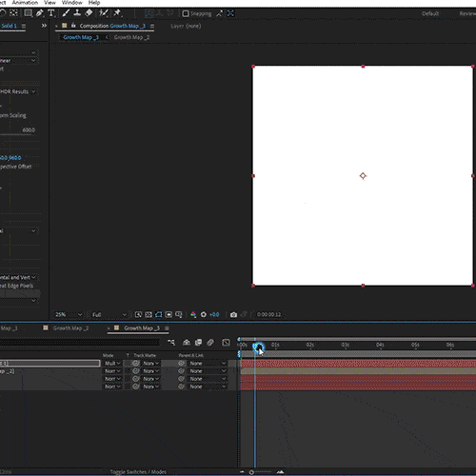Open composition flowchart icon in timeline
This screenshot has height=476, width=476.
171,342
